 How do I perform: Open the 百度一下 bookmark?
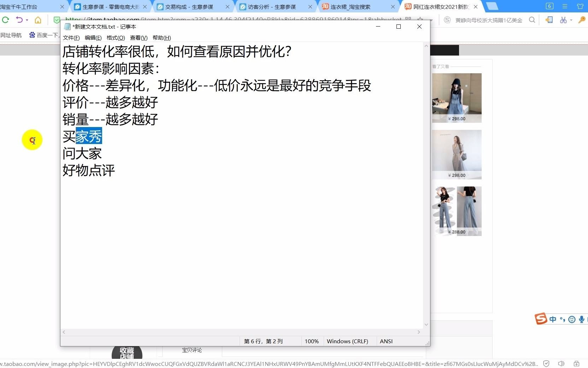tap(44, 35)
